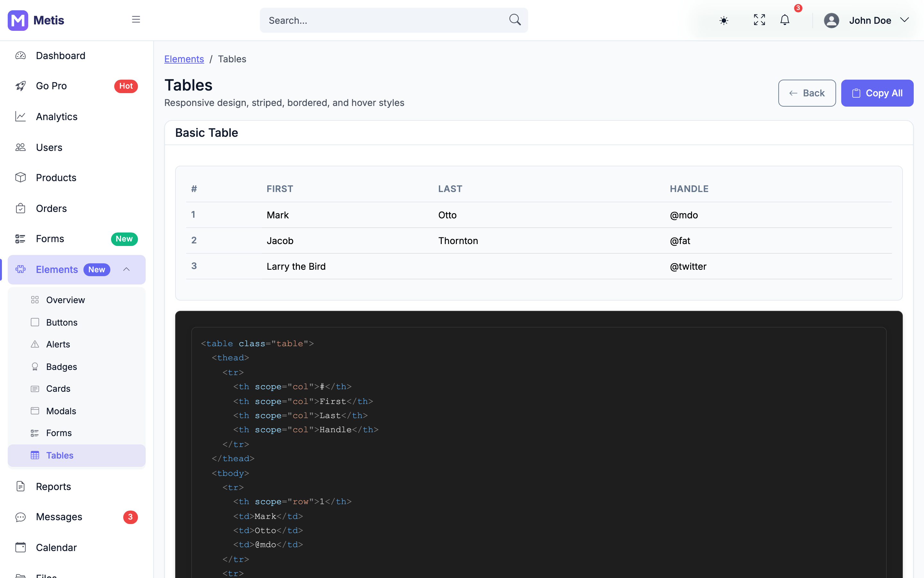Image resolution: width=924 pixels, height=578 pixels.
Task: Click the Analytics chart icon
Action: point(21,117)
